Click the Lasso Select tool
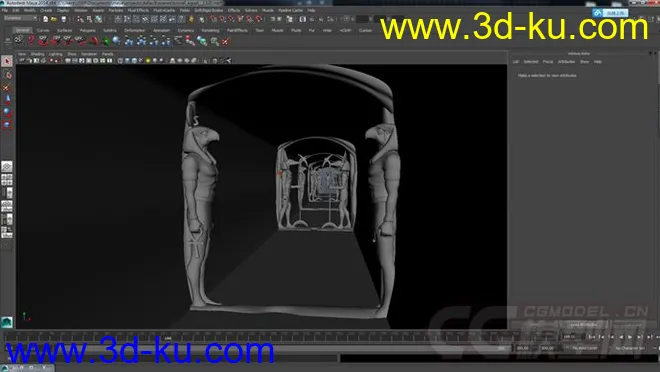Screen dimensions: 660x372 (x=7, y=74)
